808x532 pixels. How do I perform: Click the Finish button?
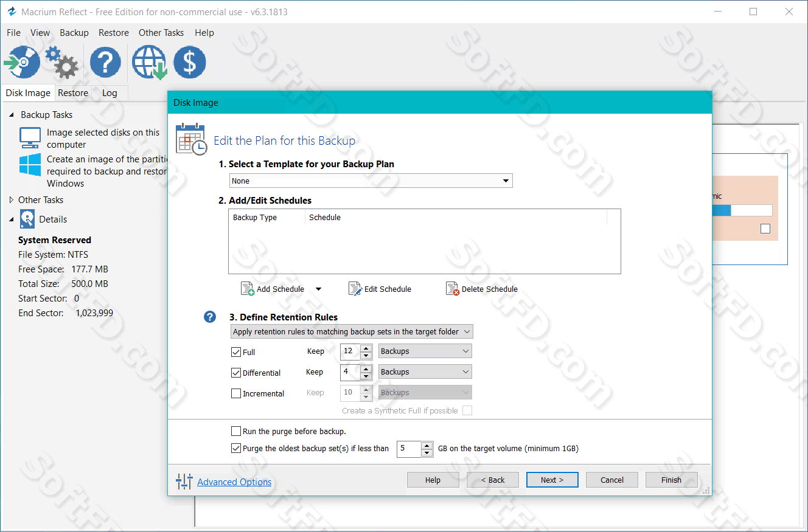(x=672, y=480)
